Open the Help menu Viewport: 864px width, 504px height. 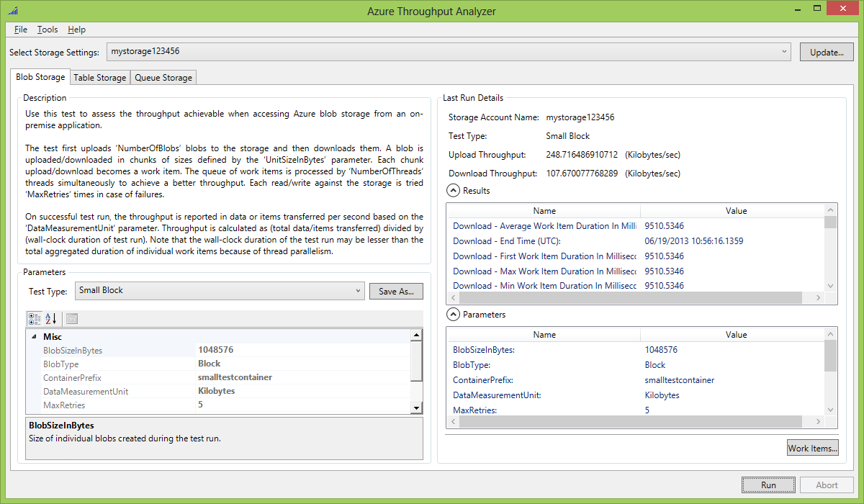click(x=76, y=30)
